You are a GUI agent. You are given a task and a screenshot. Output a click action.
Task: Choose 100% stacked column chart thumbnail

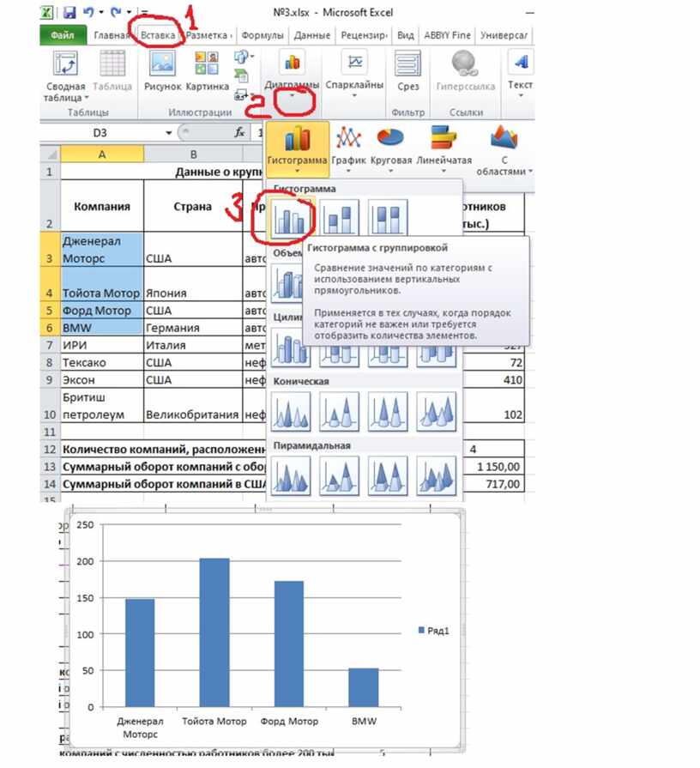[x=387, y=219]
